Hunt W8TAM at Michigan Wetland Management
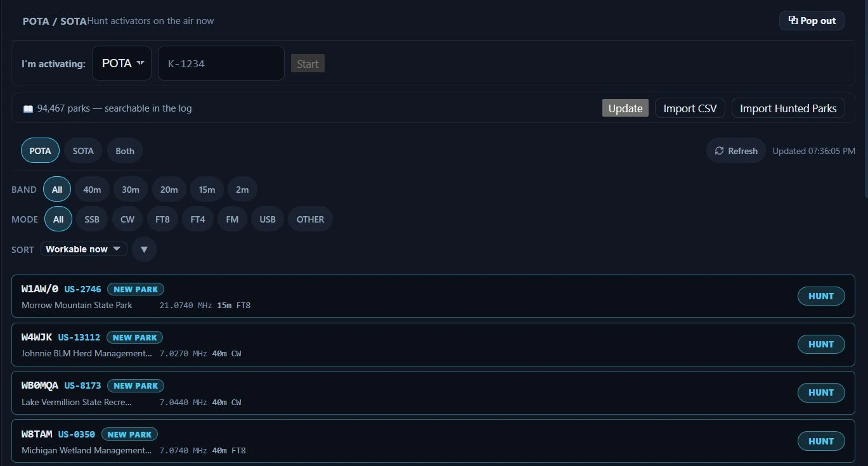 (821, 441)
